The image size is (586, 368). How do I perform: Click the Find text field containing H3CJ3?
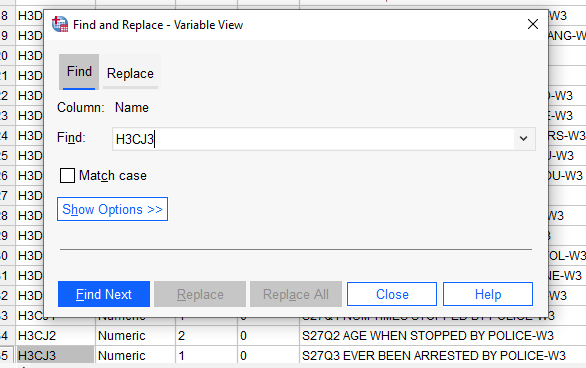click(x=313, y=139)
